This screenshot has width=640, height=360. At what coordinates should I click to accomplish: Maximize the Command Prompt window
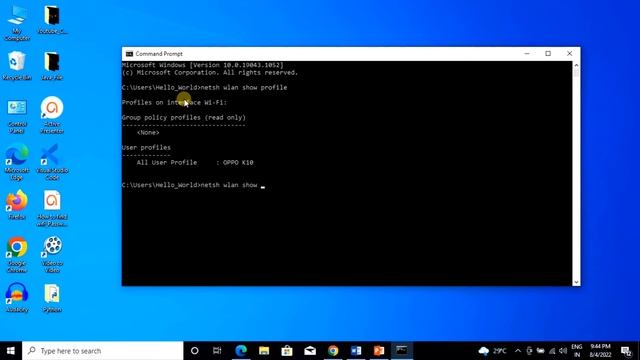[548, 54]
